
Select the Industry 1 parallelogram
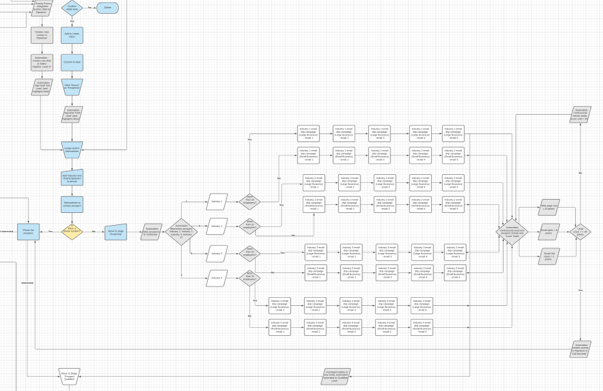pyautogui.click(x=217, y=202)
